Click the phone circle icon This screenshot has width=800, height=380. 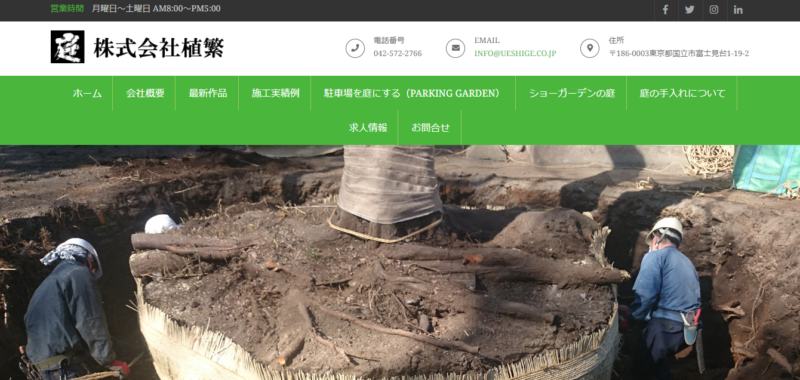[x=355, y=48]
